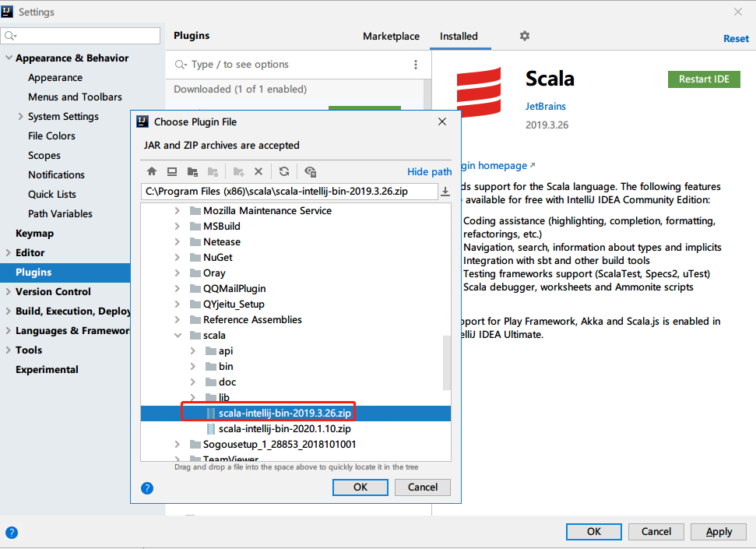Close the Choose Plugin File dialog
The width and height of the screenshot is (756, 549).
[442, 121]
